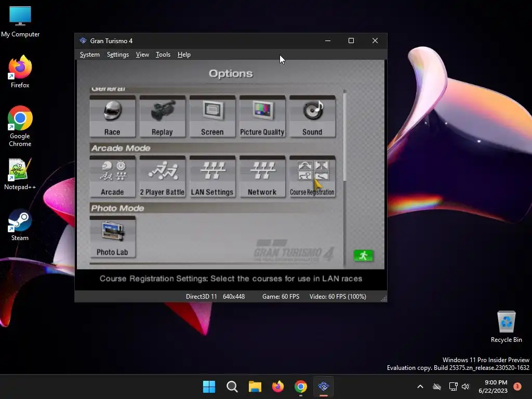Open the Sound options tile
The width and height of the screenshot is (532, 399).
pyautogui.click(x=312, y=116)
